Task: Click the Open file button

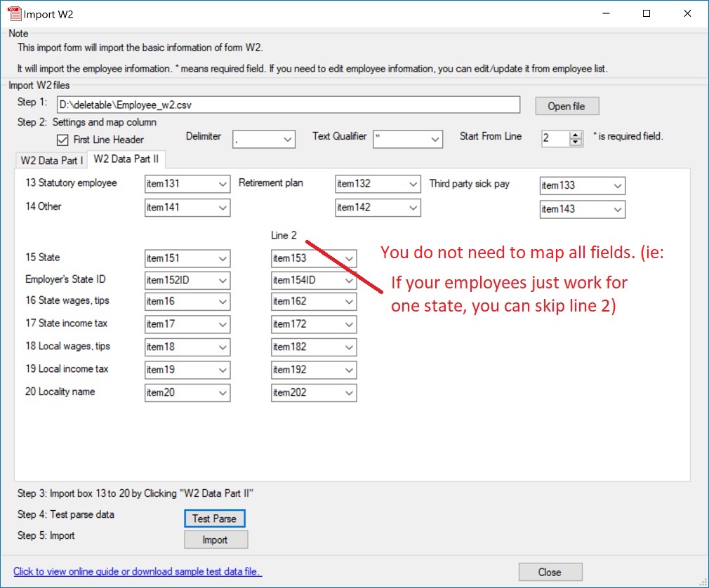Action: point(566,106)
